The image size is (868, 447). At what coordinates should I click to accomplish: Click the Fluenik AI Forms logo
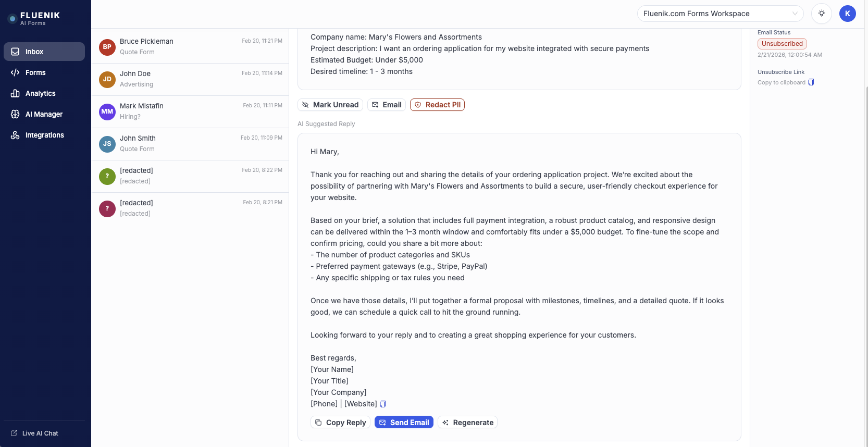[x=34, y=18]
